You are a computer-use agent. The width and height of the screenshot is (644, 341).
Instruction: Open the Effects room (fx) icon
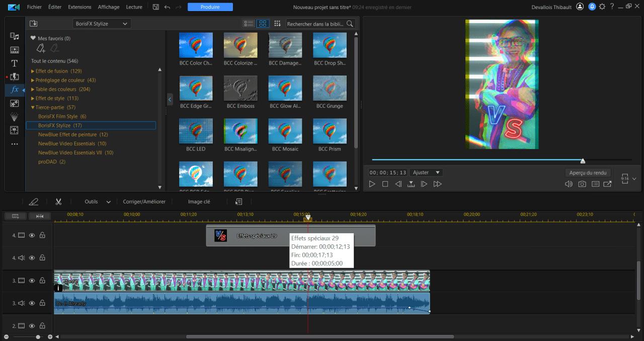coord(15,90)
